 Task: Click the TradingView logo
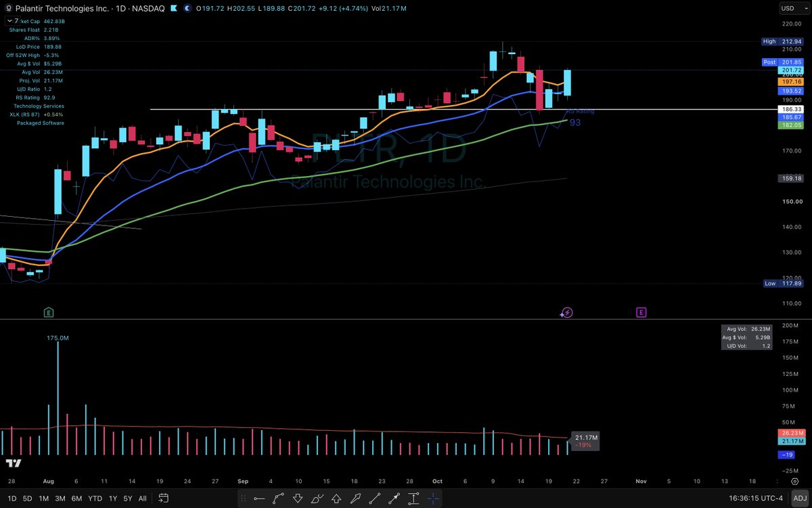(x=14, y=463)
